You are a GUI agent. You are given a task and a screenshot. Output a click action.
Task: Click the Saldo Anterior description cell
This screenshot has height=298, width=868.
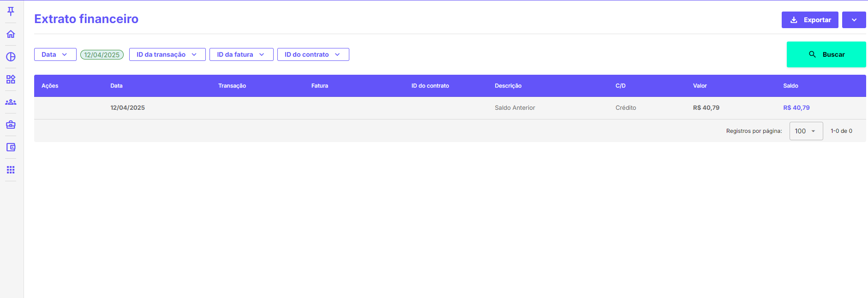[515, 107]
